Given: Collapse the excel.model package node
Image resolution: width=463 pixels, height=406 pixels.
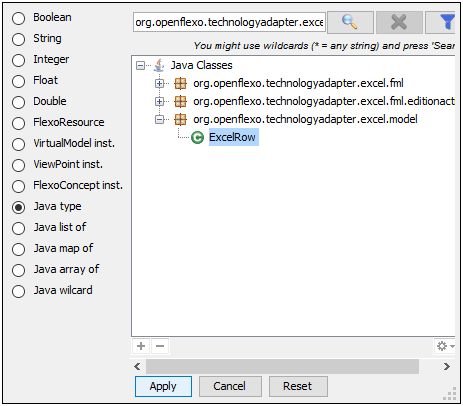Looking at the screenshot, I should [160, 119].
